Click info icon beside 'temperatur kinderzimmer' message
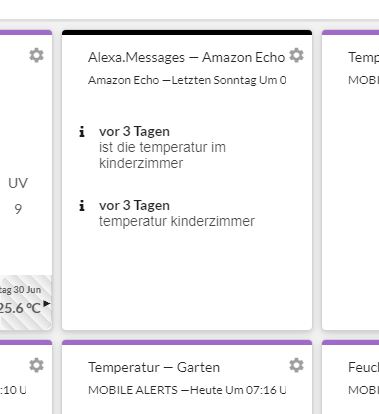The height and width of the screenshot is (414, 379). click(82, 206)
